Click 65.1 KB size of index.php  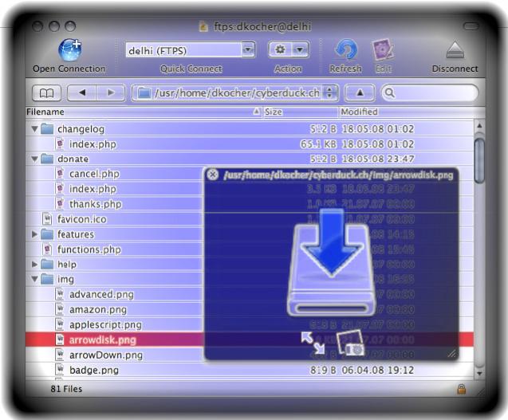[x=318, y=144]
